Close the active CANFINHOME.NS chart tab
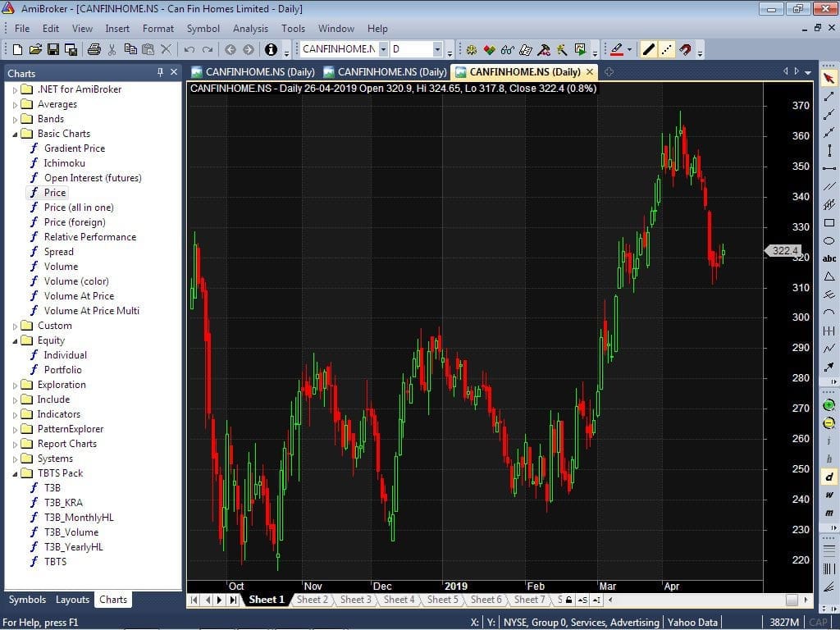This screenshot has width=840, height=630. click(590, 72)
